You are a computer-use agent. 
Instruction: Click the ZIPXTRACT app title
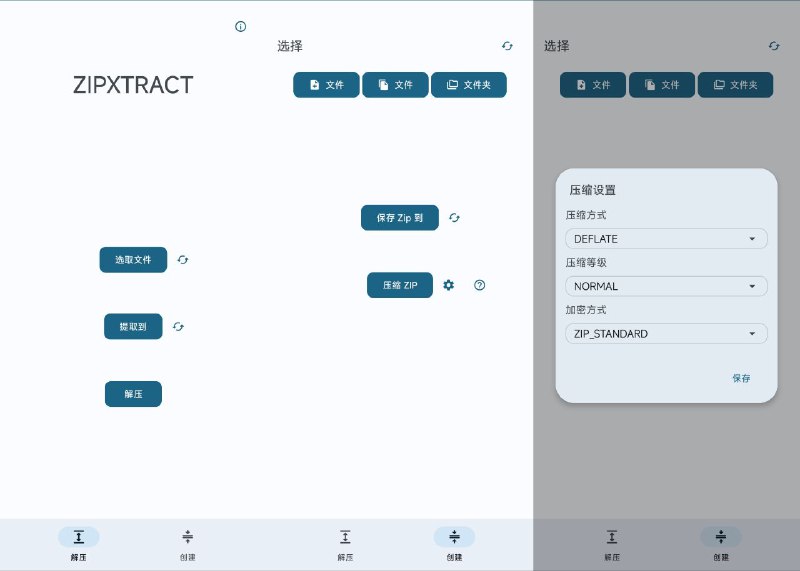pos(133,85)
